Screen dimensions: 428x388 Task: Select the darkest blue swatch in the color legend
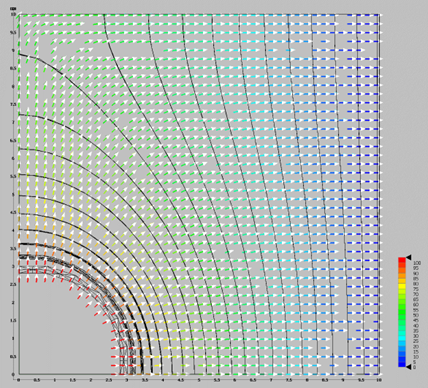(402, 364)
